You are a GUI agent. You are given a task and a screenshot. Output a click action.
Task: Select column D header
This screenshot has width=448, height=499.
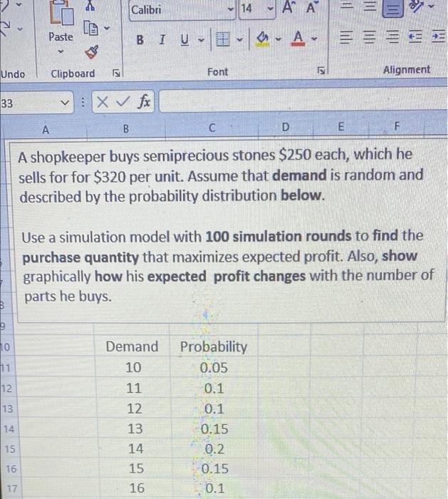coord(286,128)
